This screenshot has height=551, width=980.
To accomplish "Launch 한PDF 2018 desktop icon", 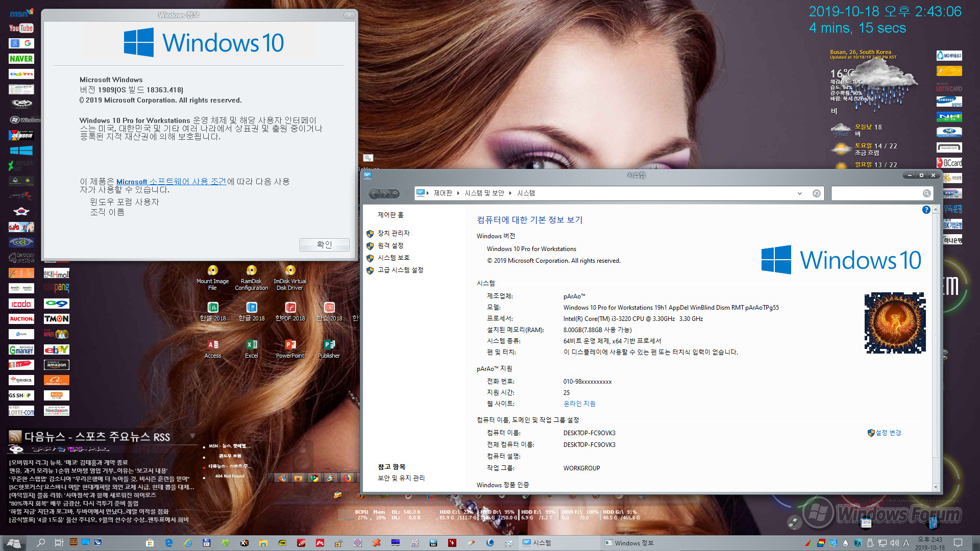I will (x=290, y=311).
